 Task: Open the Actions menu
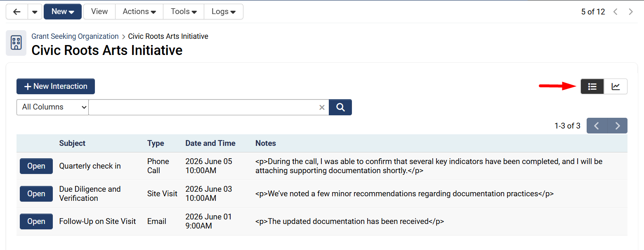click(x=139, y=12)
